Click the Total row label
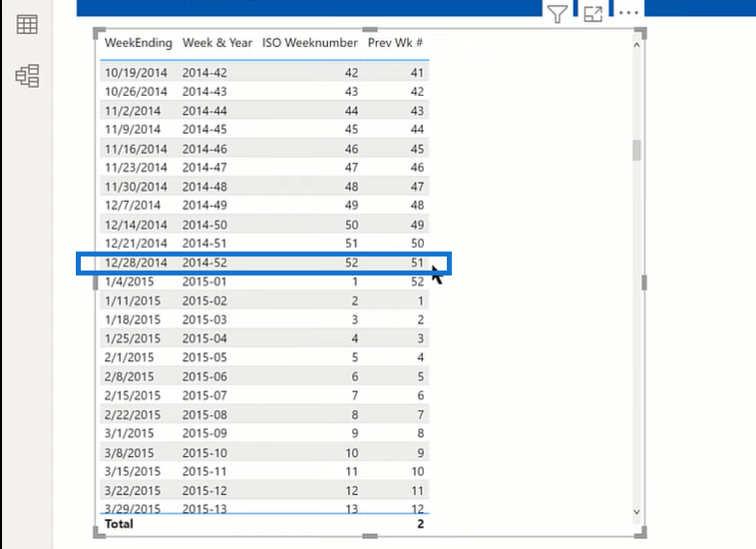This screenshot has height=549, width=756. 119,524
